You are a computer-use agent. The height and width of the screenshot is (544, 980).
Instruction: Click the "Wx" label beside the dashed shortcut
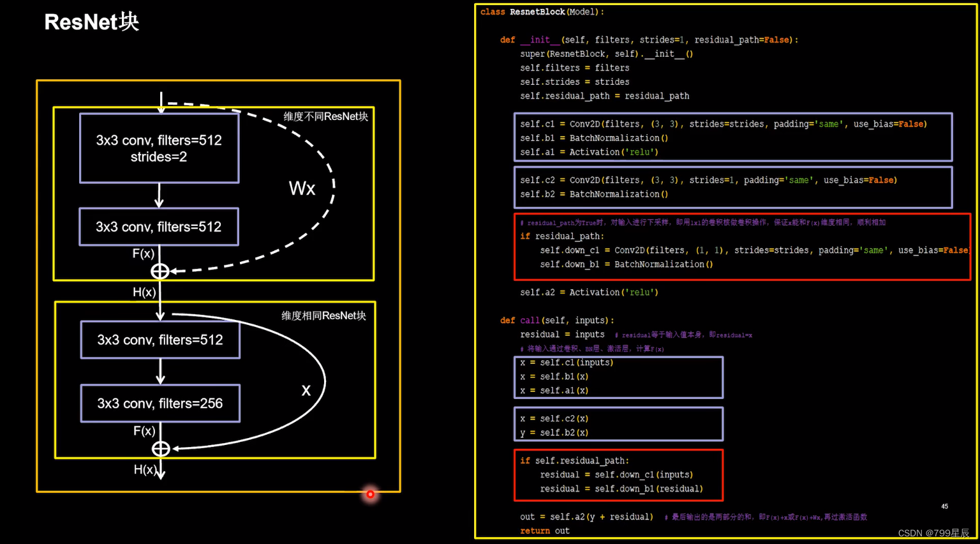click(x=302, y=188)
